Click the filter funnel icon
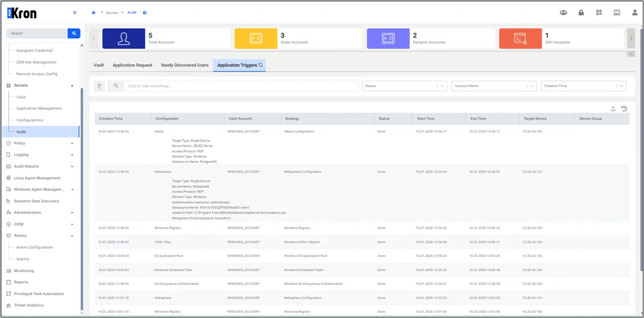Screen dimensions: 644x318 [99, 86]
